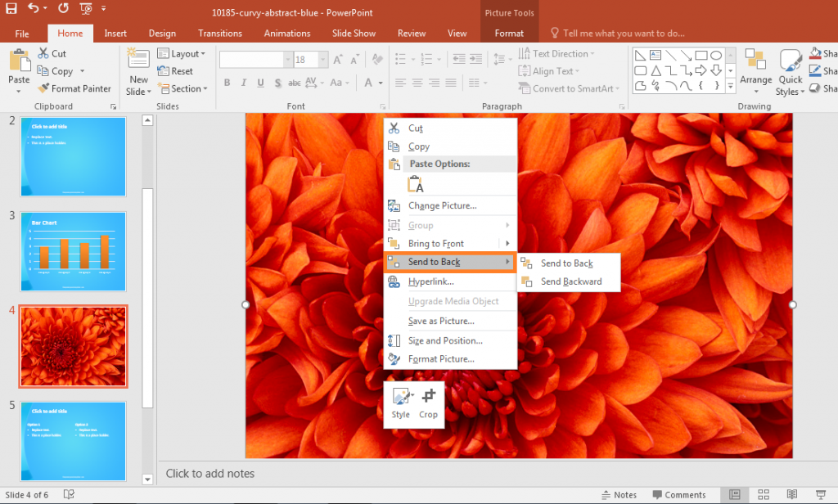Select the rectangle shape in shapes gallery

click(701, 55)
